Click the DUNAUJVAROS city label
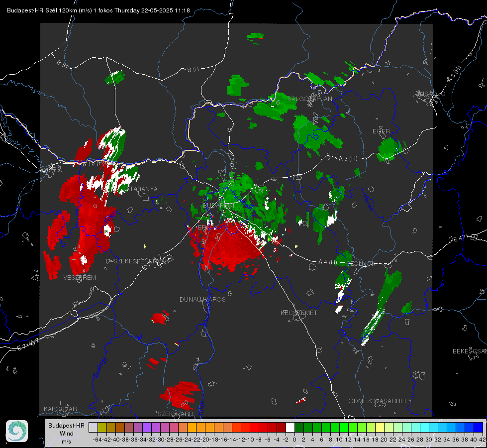 (202, 299)
